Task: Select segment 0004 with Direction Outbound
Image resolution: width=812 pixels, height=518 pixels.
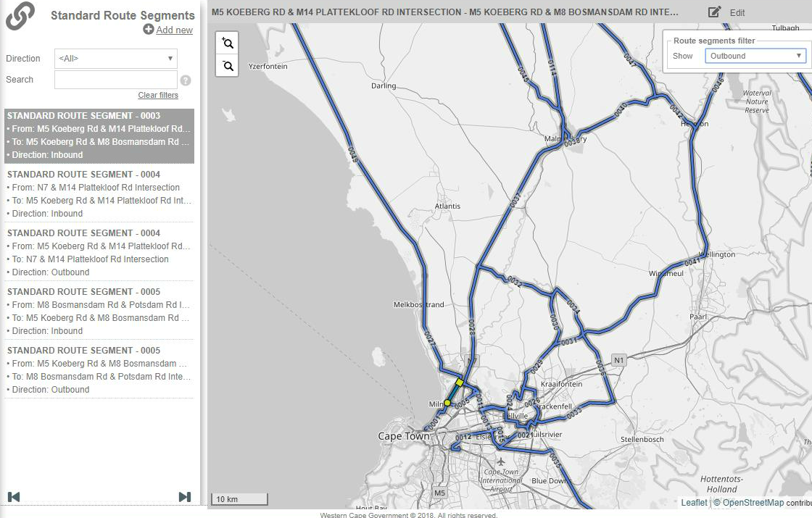Action: click(99, 253)
